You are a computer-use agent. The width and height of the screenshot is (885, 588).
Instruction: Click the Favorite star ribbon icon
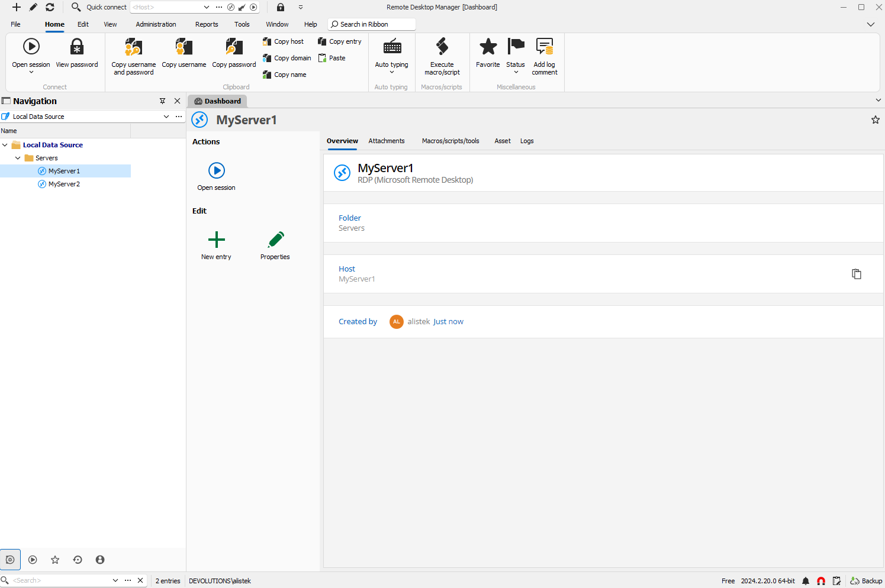(x=488, y=46)
